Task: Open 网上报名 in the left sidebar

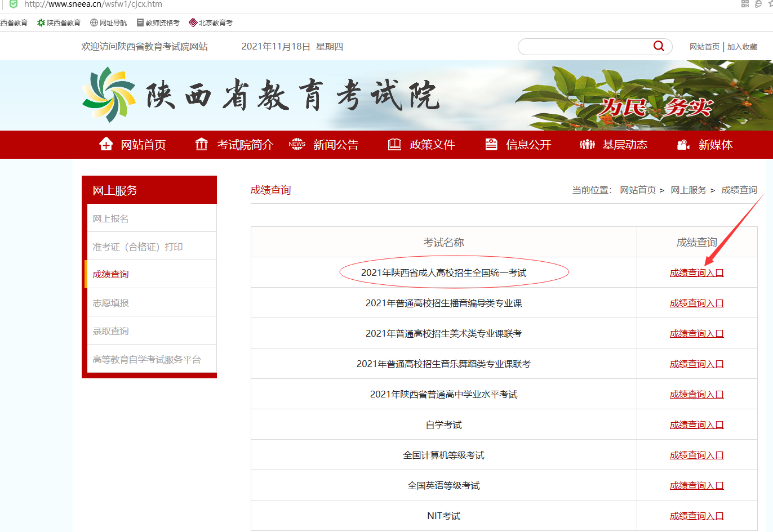Action: (x=111, y=218)
